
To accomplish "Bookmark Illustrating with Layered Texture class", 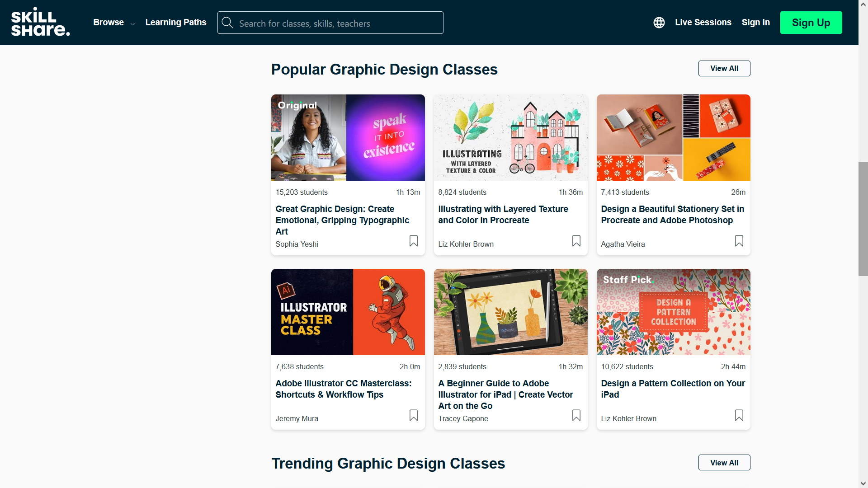I will point(576,241).
